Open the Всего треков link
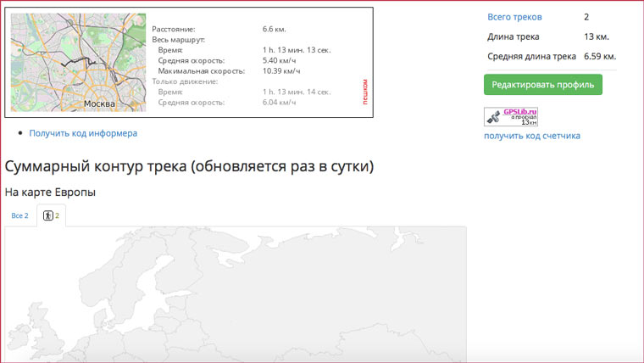This screenshot has width=644, height=363. [x=514, y=17]
